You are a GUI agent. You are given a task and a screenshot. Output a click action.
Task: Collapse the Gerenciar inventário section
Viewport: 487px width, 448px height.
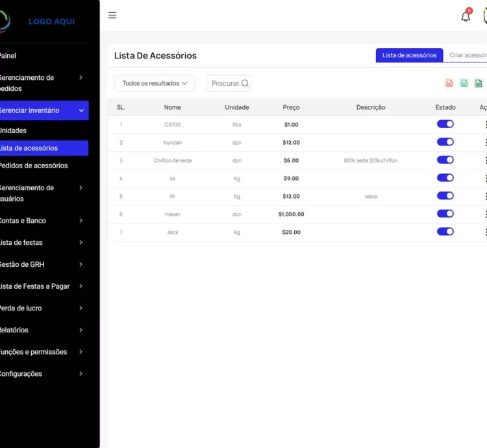(42, 110)
